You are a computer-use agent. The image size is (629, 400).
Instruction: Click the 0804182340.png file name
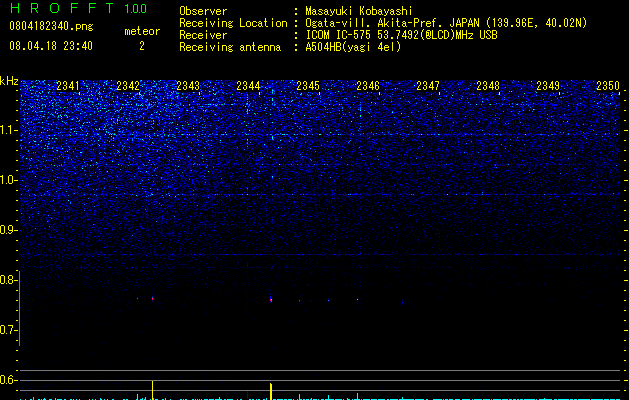51,26
